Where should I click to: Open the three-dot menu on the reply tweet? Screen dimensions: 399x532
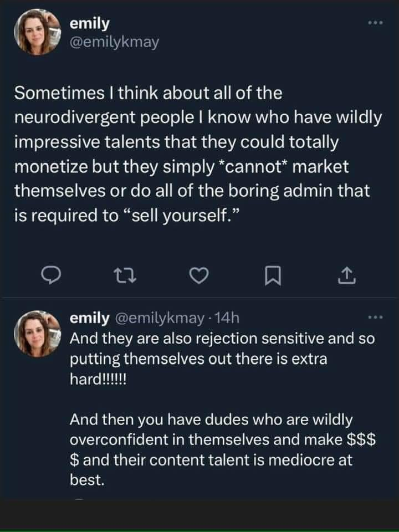(x=376, y=317)
